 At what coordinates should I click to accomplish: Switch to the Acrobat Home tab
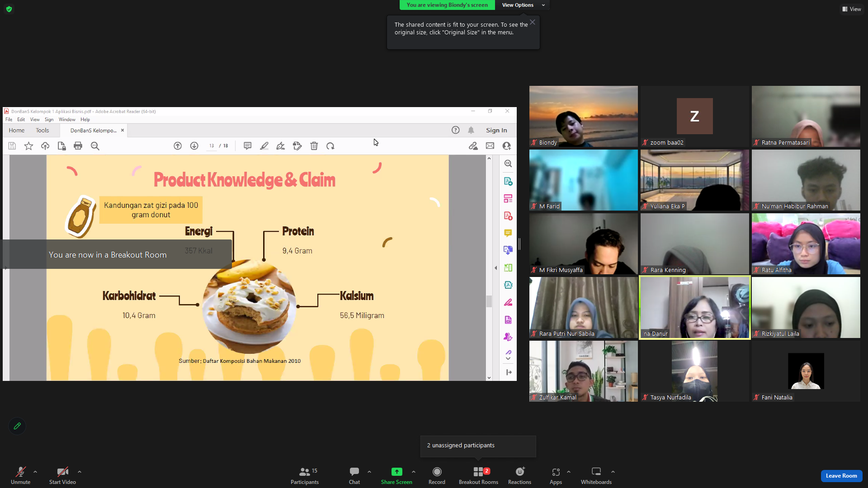17,130
